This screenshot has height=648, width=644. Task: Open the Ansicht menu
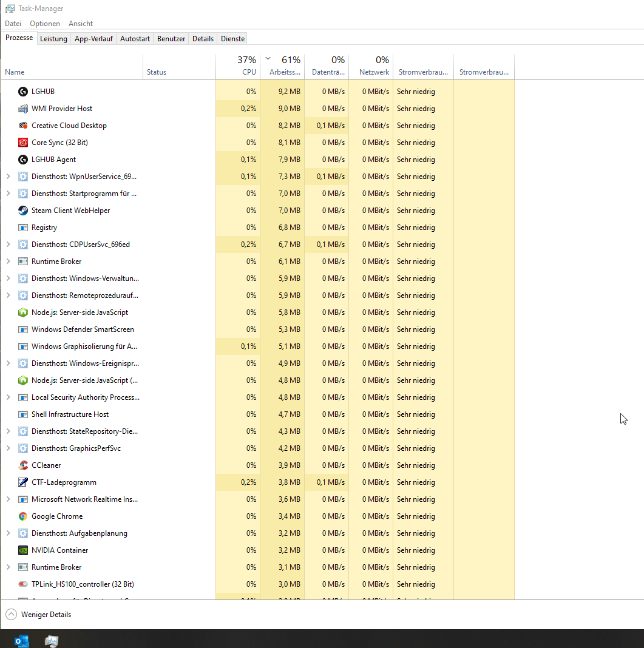pyautogui.click(x=81, y=24)
